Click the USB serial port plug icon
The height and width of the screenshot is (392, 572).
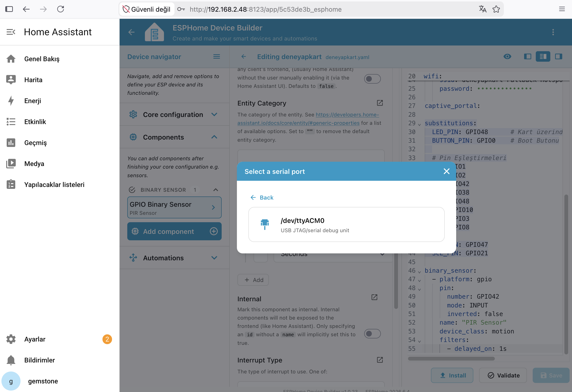265,224
